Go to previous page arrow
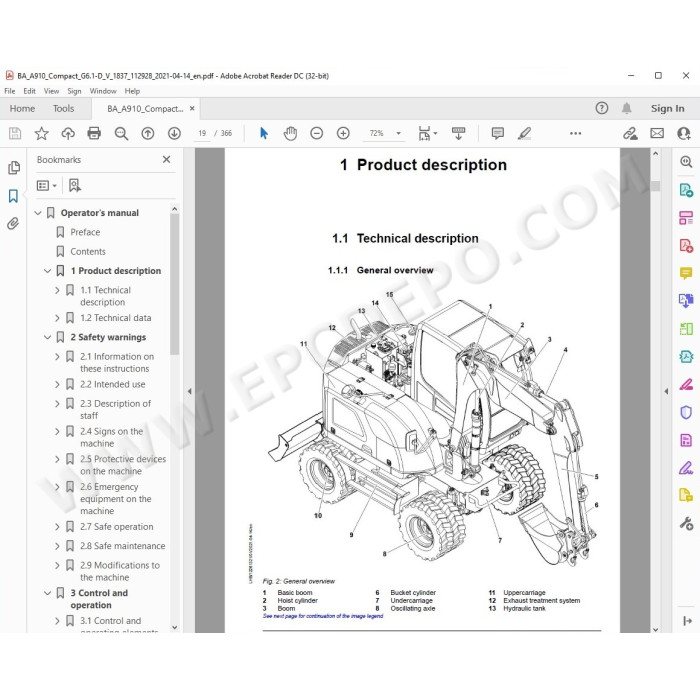Viewport: 700px width, 700px height. [x=148, y=133]
